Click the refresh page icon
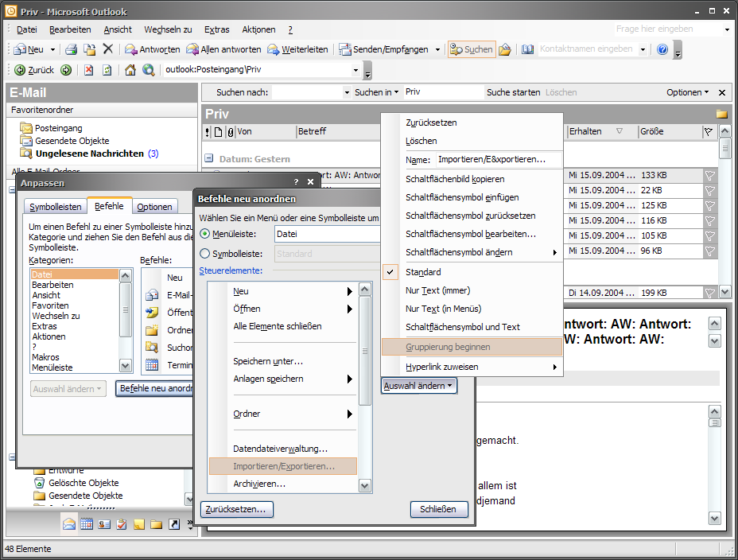The image size is (738, 560). [x=107, y=70]
